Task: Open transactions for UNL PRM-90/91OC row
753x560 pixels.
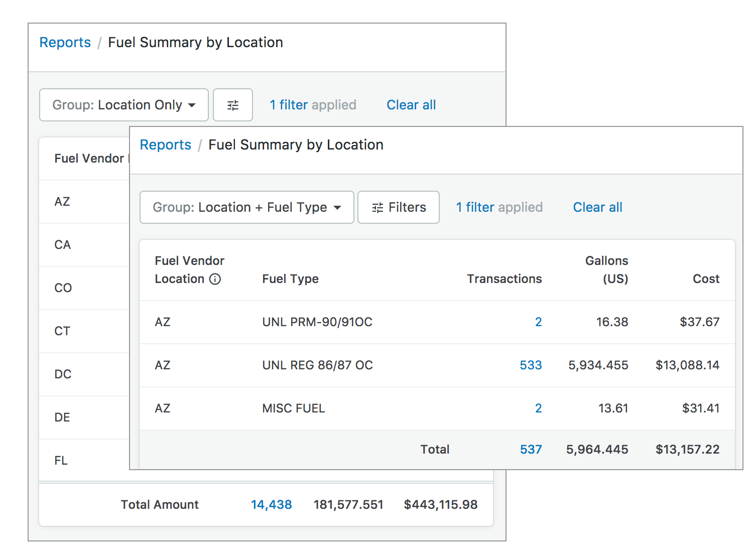Action: pyautogui.click(x=538, y=322)
